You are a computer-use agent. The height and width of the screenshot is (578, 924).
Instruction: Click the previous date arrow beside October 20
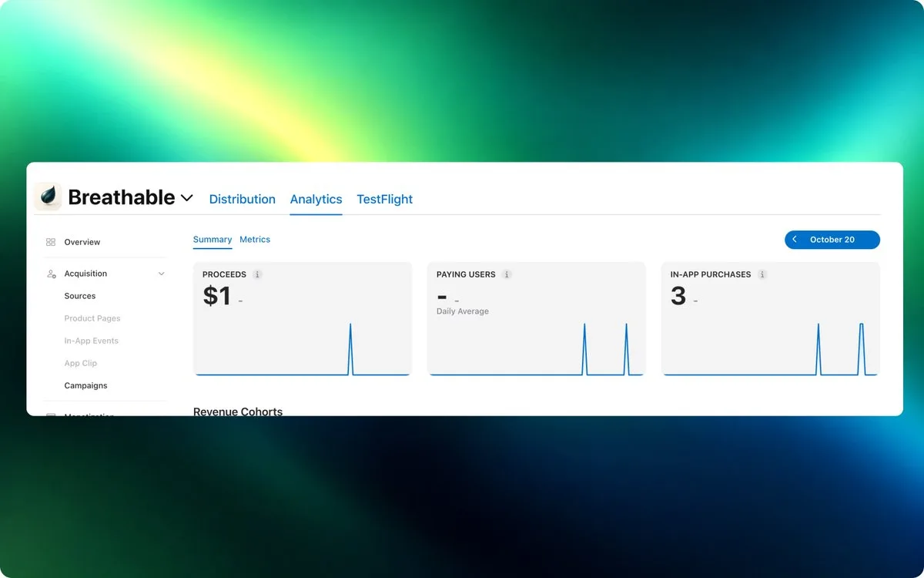click(x=795, y=240)
